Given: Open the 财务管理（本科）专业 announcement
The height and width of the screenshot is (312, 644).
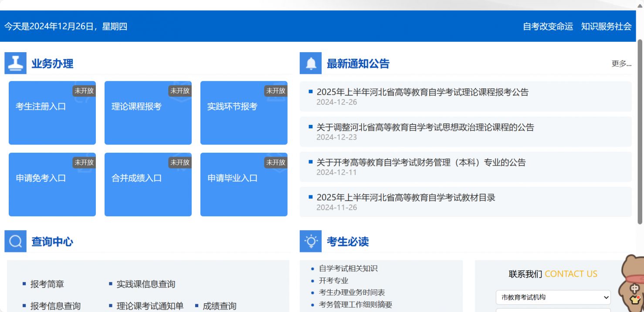Looking at the screenshot, I should click(421, 163).
